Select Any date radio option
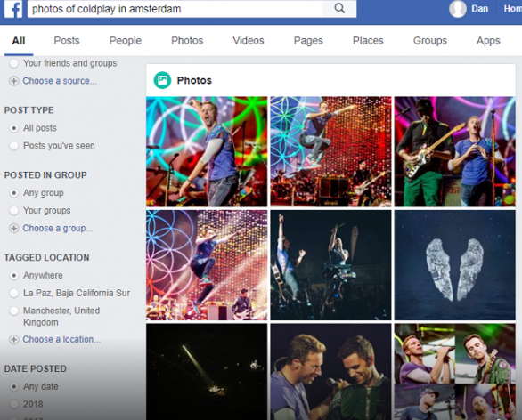The image size is (522, 420). (x=13, y=387)
